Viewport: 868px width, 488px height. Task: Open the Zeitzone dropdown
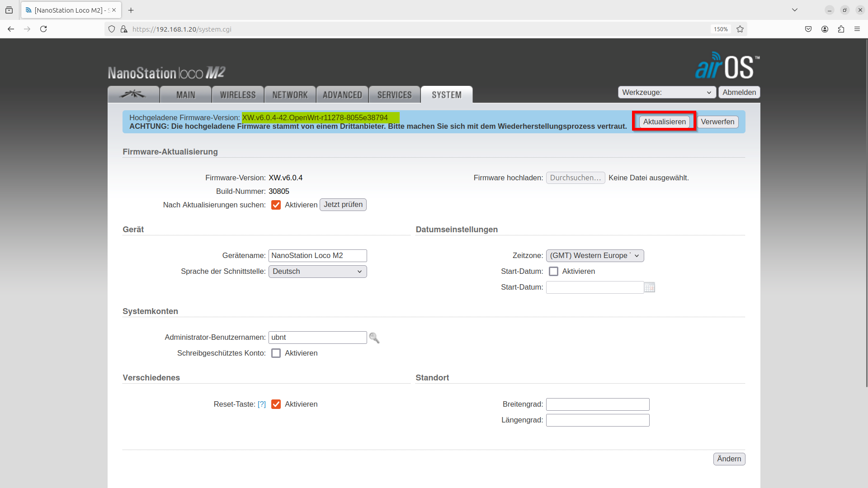coord(594,256)
